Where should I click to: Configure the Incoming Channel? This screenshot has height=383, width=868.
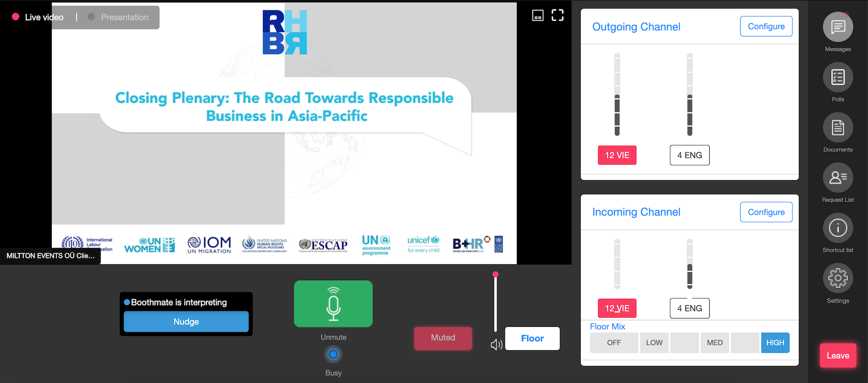[x=766, y=212]
